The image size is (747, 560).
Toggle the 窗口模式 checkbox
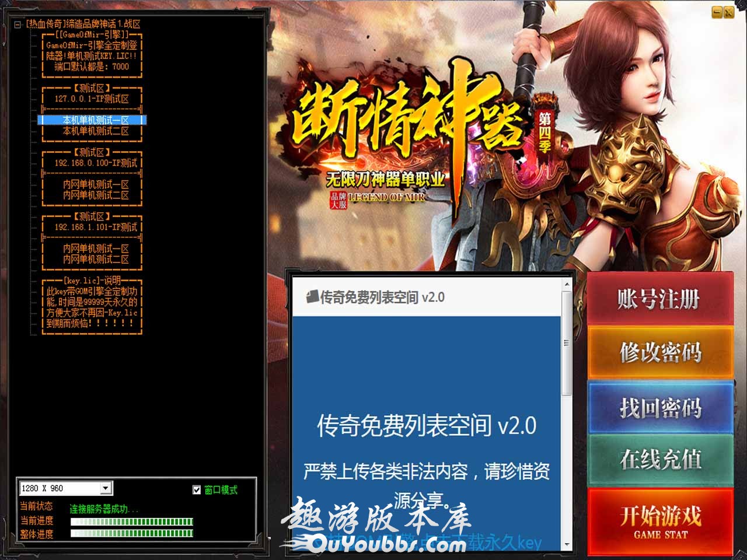tap(197, 489)
